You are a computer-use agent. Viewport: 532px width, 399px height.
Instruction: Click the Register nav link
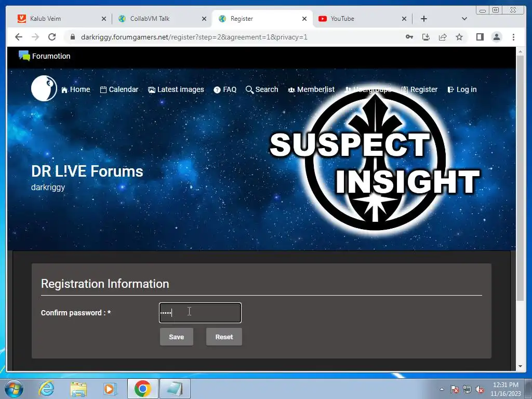coord(419,89)
